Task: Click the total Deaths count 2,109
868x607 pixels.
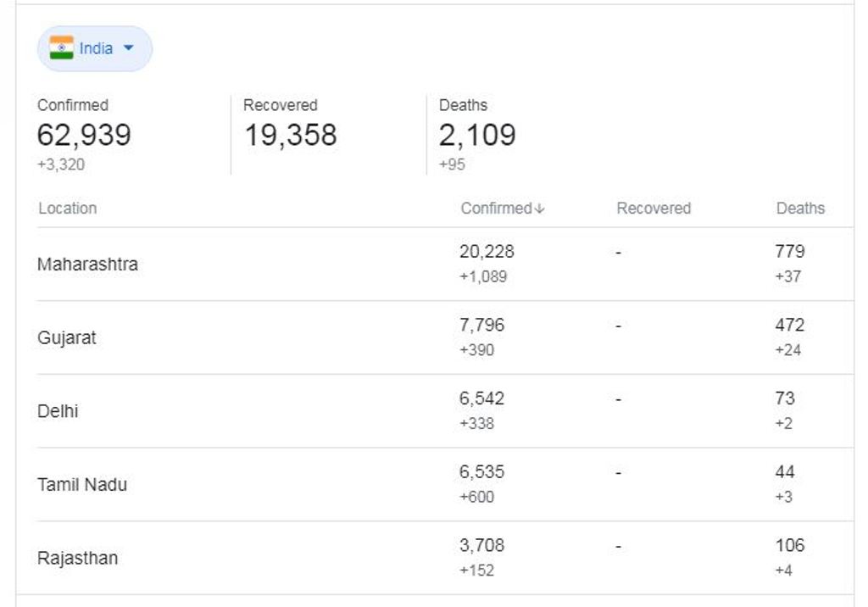Action: coord(477,136)
